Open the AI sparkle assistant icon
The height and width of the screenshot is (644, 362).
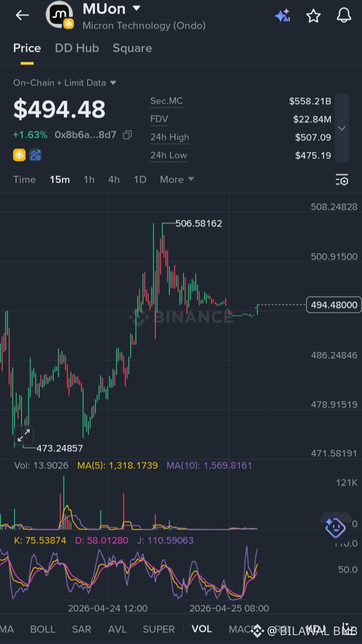(x=282, y=16)
